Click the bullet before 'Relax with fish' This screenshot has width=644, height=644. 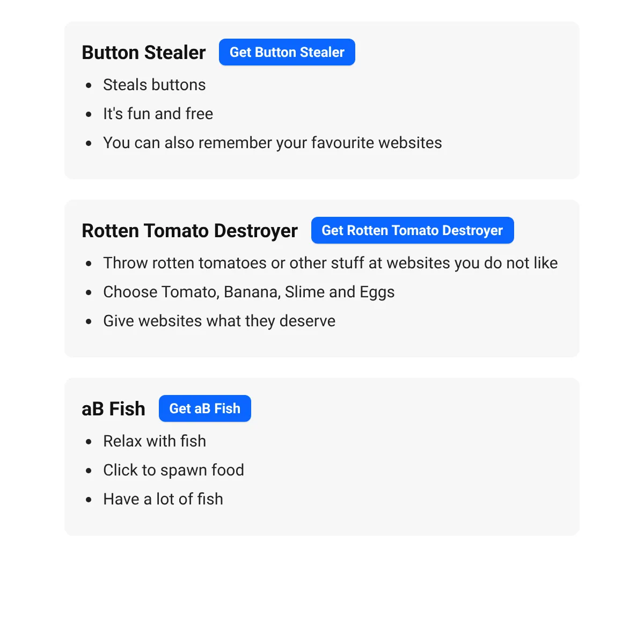89,442
